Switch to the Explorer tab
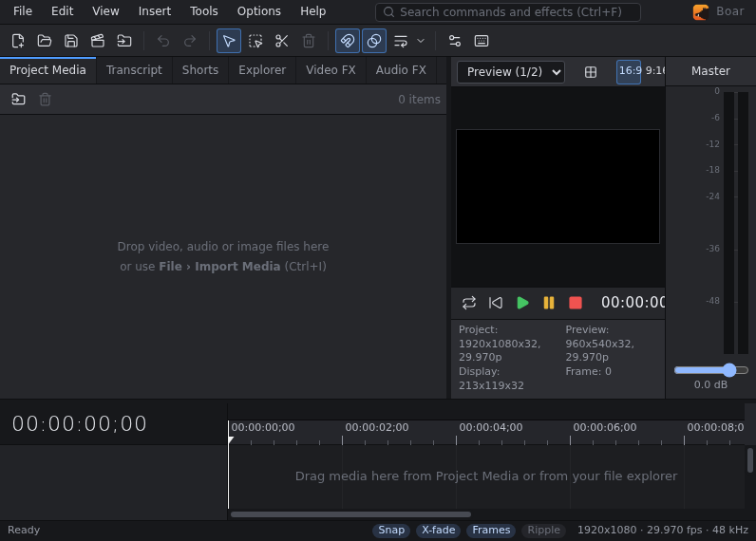 click(x=262, y=70)
